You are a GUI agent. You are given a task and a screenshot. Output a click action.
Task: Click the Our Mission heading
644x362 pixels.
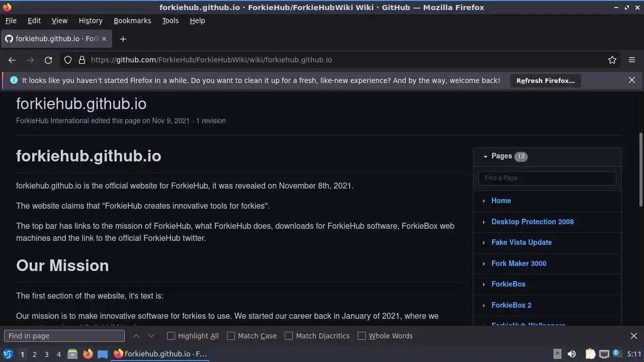pyautogui.click(x=62, y=265)
